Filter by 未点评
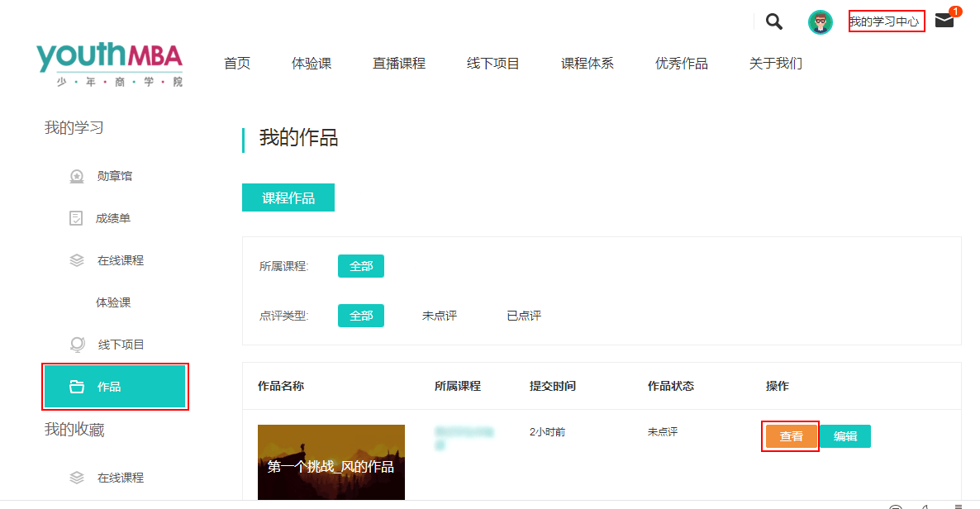 (x=440, y=316)
